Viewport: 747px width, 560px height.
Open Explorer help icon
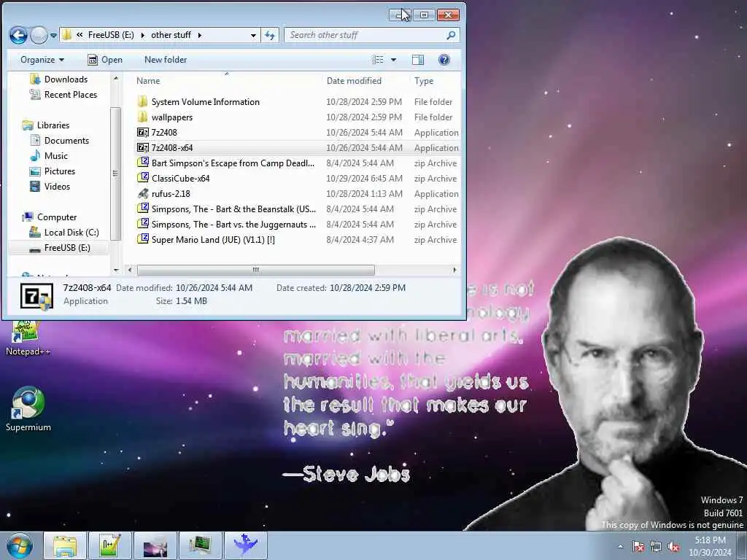pyautogui.click(x=444, y=60)
